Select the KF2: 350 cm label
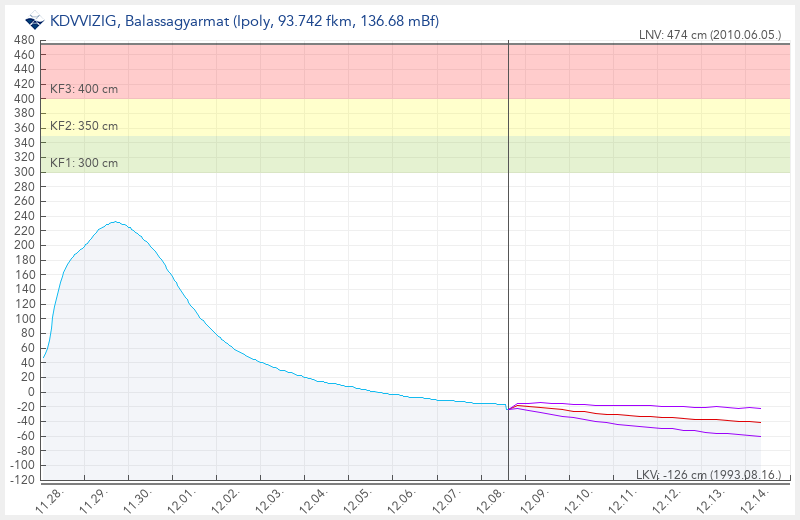This screenshot has width=800, height=520. click(x=84, y=126)
